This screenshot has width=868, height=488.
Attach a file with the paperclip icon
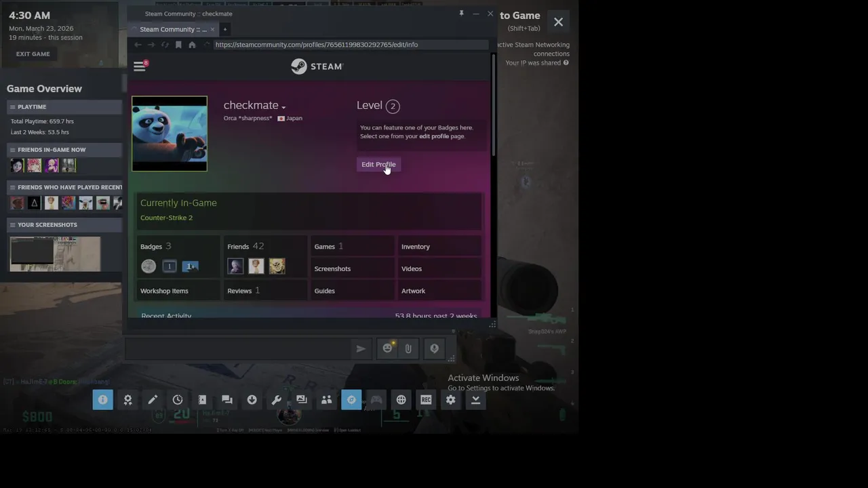(408, 348)
